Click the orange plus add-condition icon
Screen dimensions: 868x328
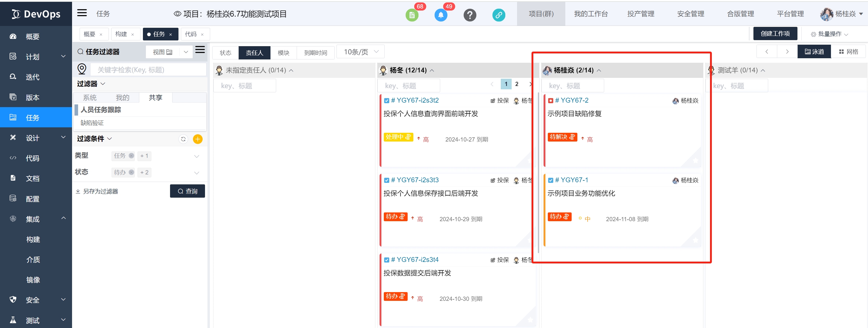(197, 139)
